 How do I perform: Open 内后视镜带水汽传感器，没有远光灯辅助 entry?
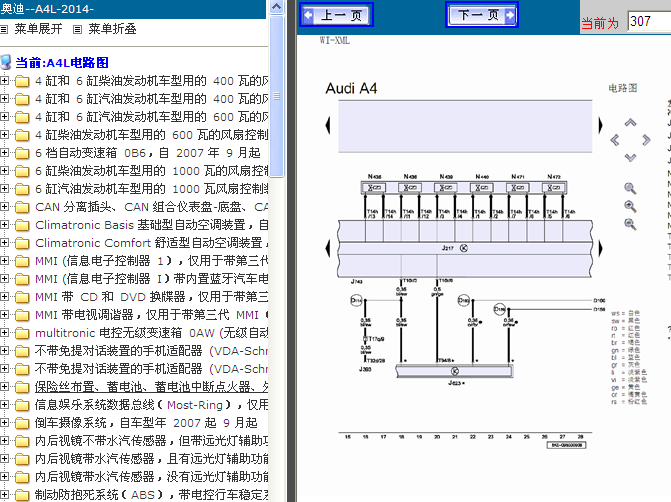pos(151,477)
